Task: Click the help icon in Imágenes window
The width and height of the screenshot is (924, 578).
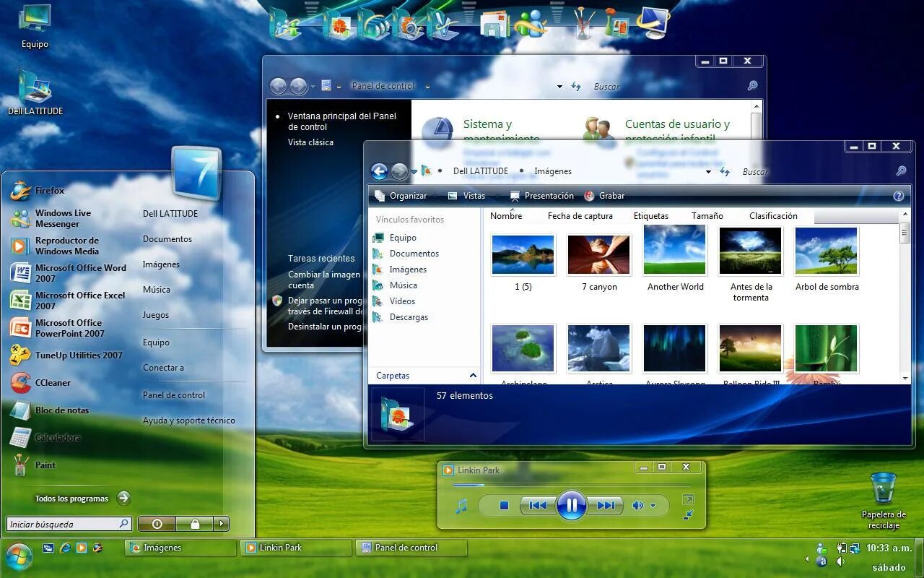Action: [899, 196]
